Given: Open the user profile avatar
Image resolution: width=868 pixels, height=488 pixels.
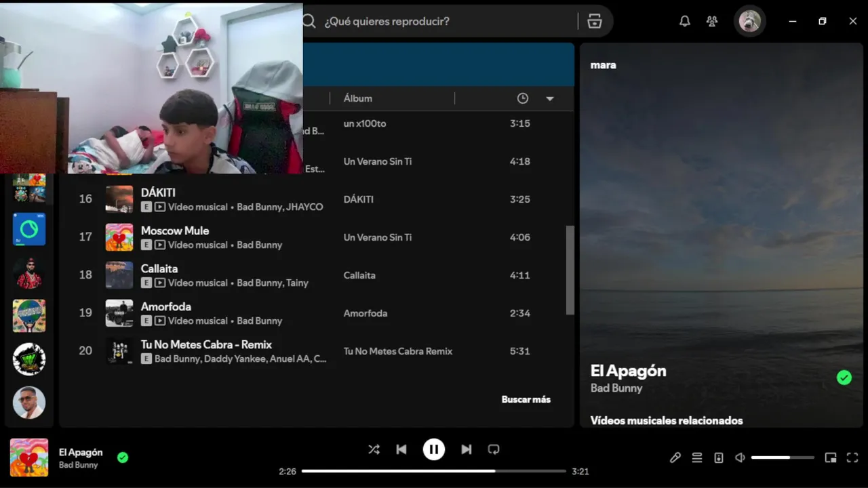Looking at the screenshot, I should [x=750, y=21].
